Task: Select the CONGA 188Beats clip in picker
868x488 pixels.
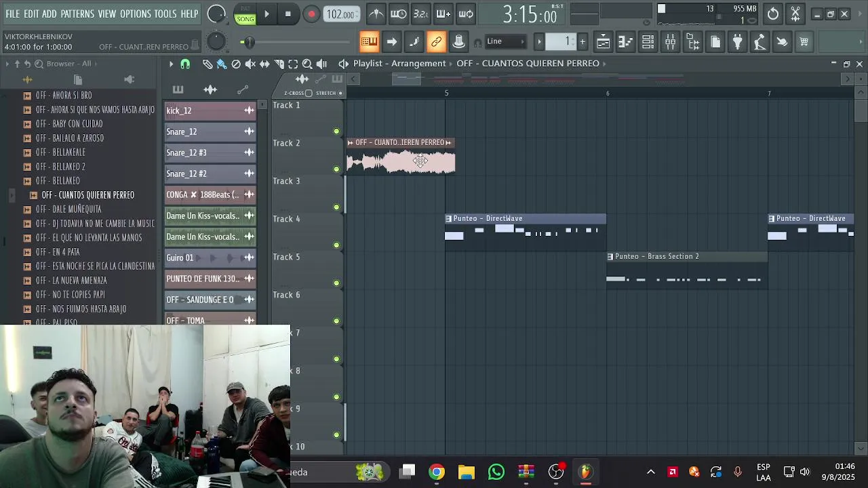Action: tap(210, 195)
